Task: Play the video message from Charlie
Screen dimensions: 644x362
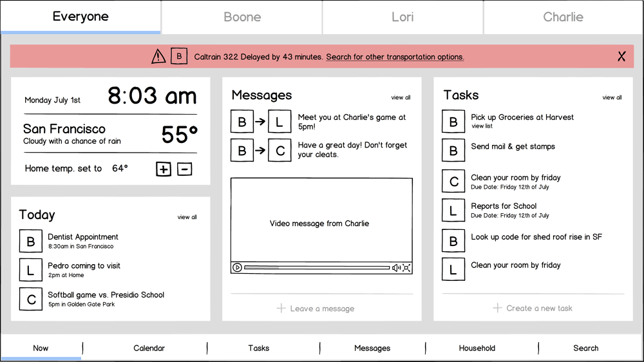Action: click(x=237, y=267)
